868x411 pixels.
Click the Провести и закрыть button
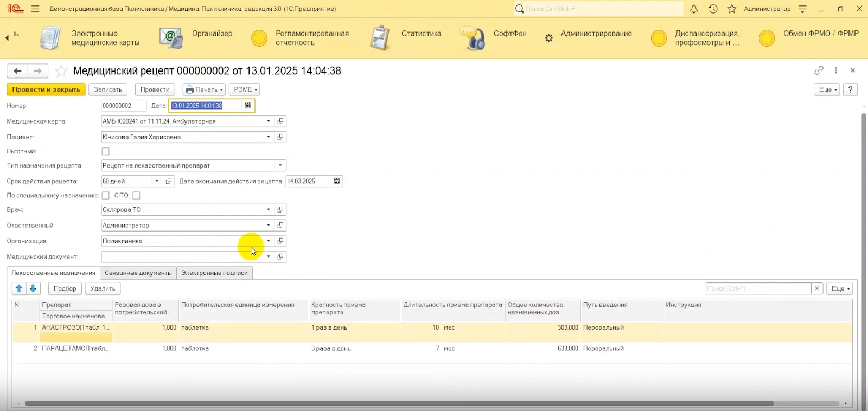(x=46, y=89)
